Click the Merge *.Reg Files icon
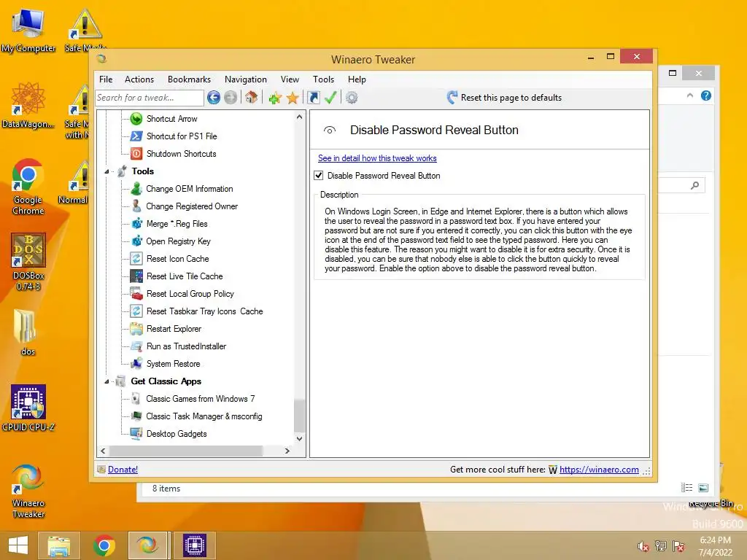Image resolution: width=747 pixels, height=560 pixels. coord(136,224)
